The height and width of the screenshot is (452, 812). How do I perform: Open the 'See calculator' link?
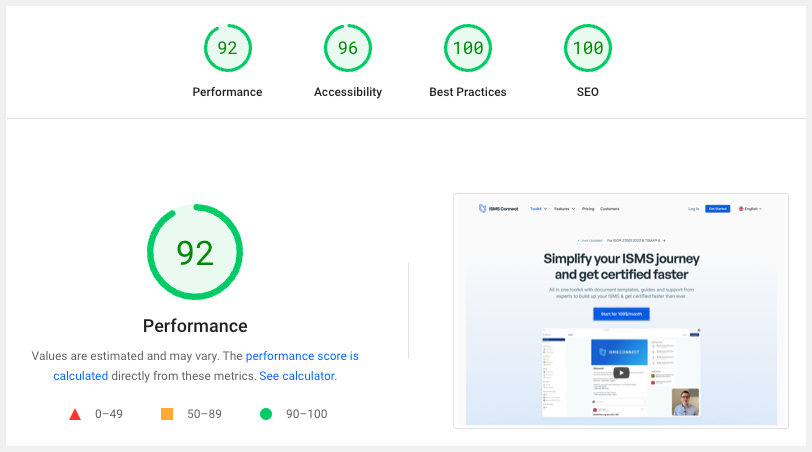pos(297,376)
